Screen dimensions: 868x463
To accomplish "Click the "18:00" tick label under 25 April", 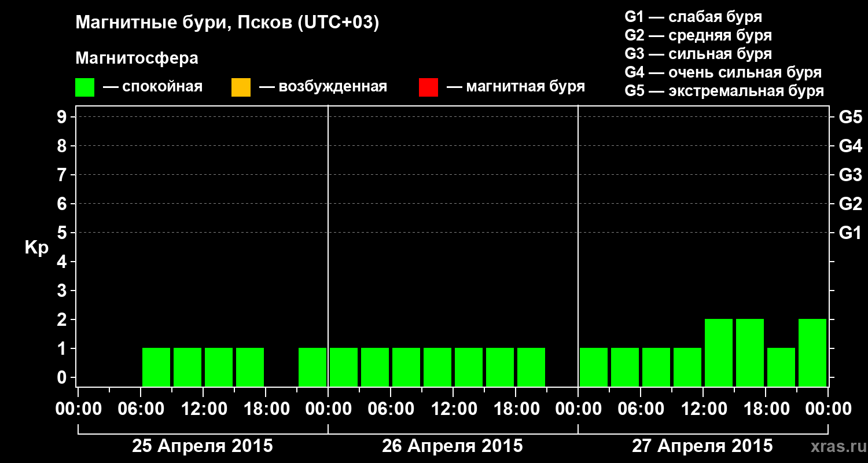I will pos(266,409).
